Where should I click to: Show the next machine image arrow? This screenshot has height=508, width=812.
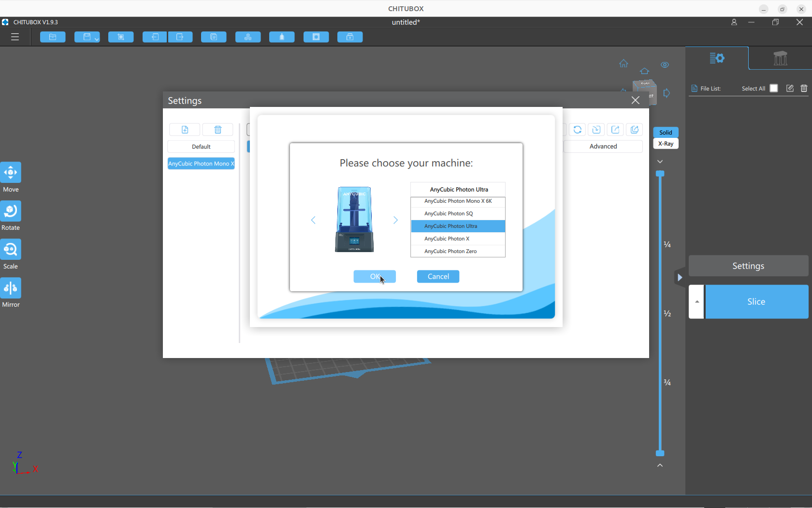(395, 220)
